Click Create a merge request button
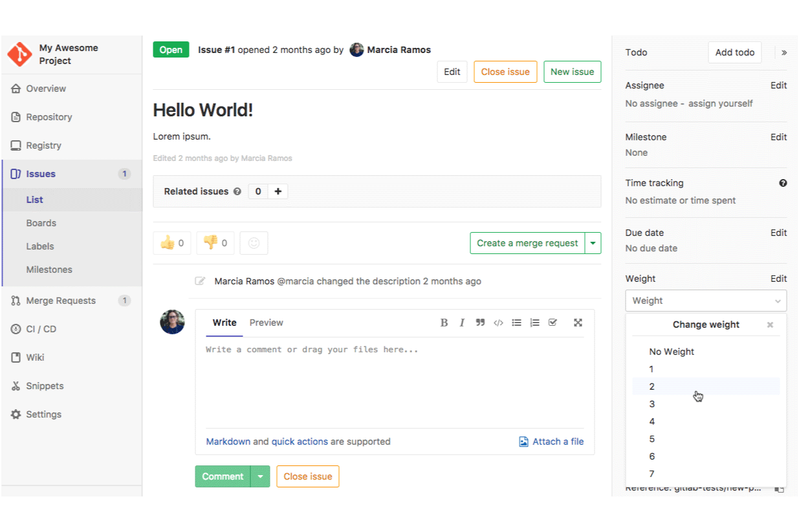 (527, 243)
